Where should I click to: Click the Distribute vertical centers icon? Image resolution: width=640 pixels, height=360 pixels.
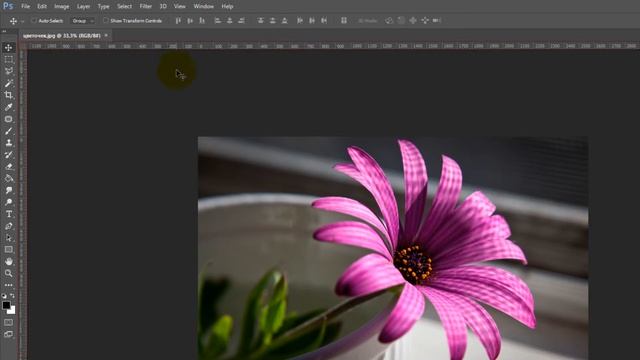[272, 20]
